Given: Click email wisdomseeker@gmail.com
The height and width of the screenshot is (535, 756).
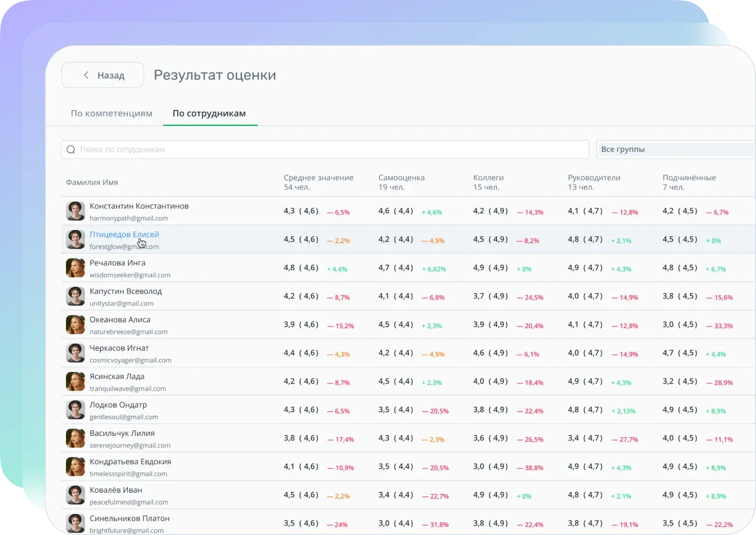Looking at the screenshot, I should coord(130,275).
